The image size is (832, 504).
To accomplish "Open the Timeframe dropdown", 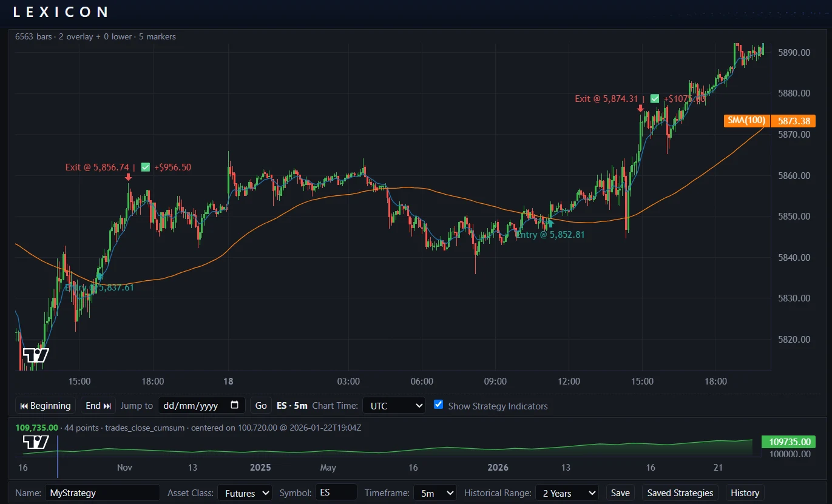I will click(435, 492).
